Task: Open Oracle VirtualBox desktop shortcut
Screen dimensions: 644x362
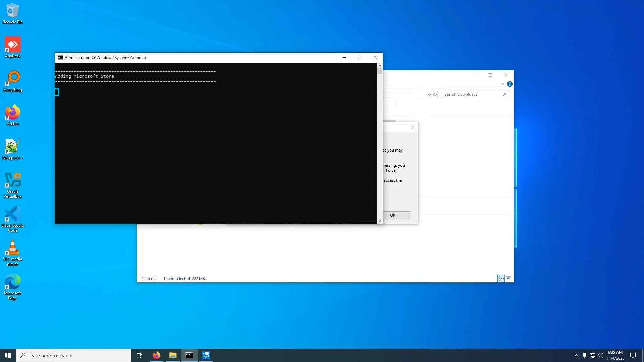Action: pos(13,185)
